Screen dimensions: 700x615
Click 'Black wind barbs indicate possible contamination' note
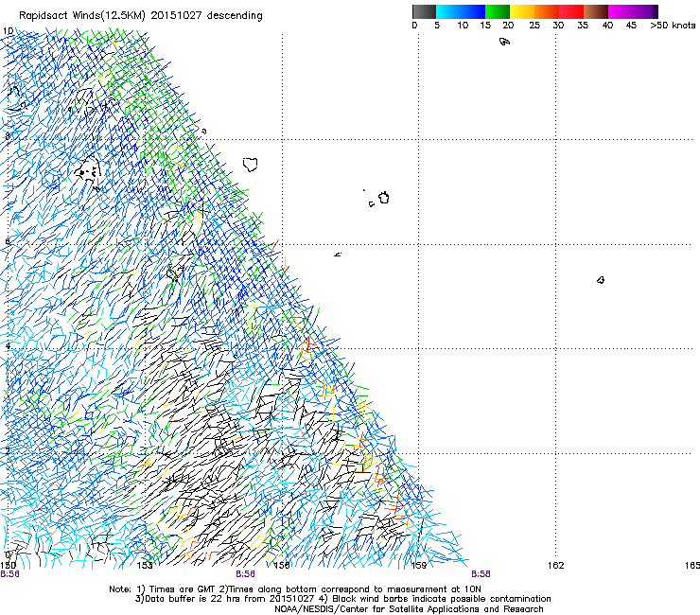coord(442,599)
